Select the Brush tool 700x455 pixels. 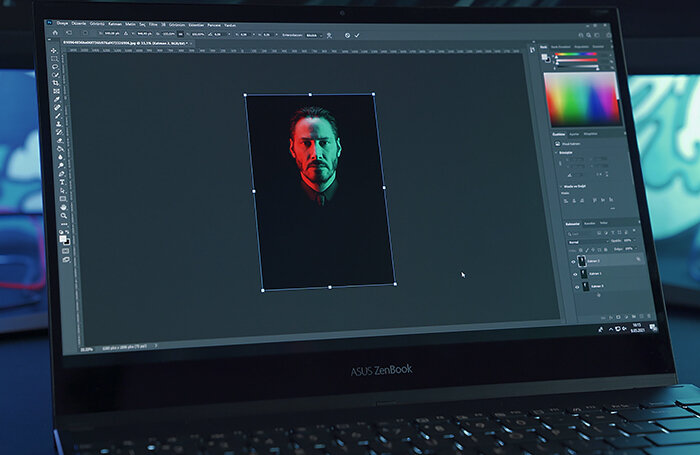pyautogui.click(x=58, y=116)
